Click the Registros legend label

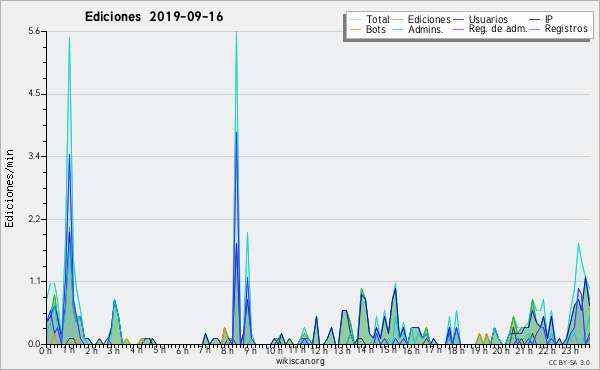(566, 29)
